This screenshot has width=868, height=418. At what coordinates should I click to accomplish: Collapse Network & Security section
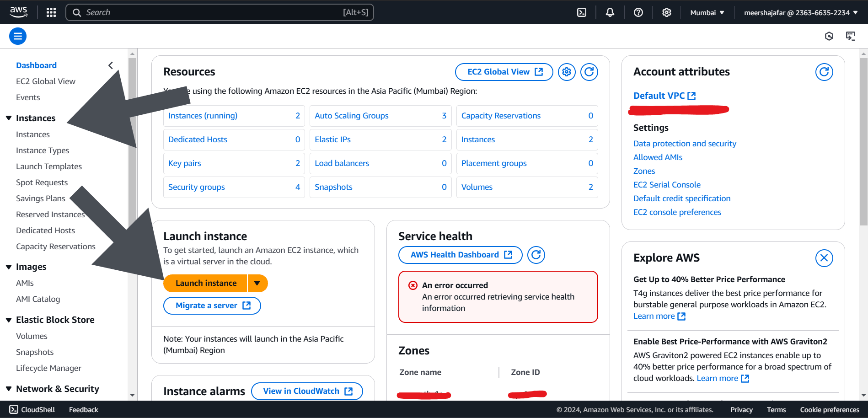click(x=9, y=389)
